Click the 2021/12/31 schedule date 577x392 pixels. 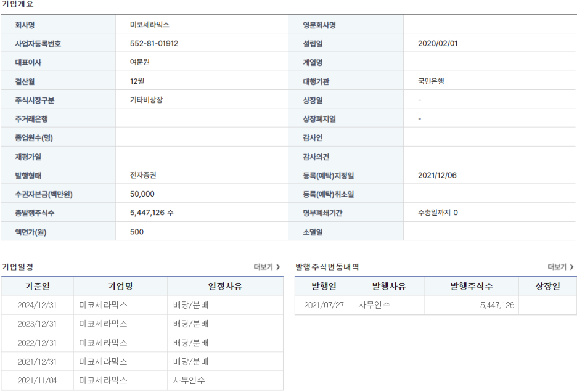coord(37,362)
